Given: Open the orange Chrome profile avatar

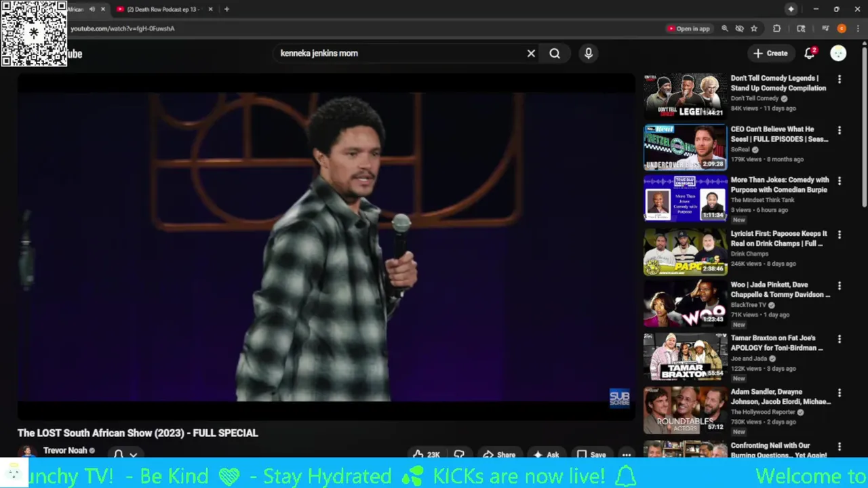Looking at the screenshot, I should [842, 28].
